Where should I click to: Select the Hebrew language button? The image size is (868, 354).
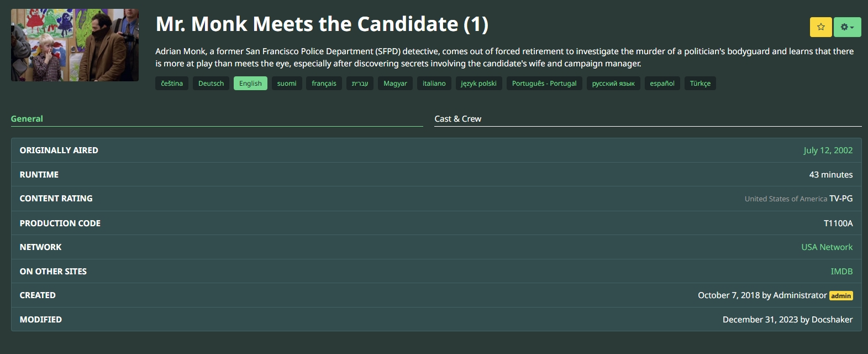pos(360,84)
